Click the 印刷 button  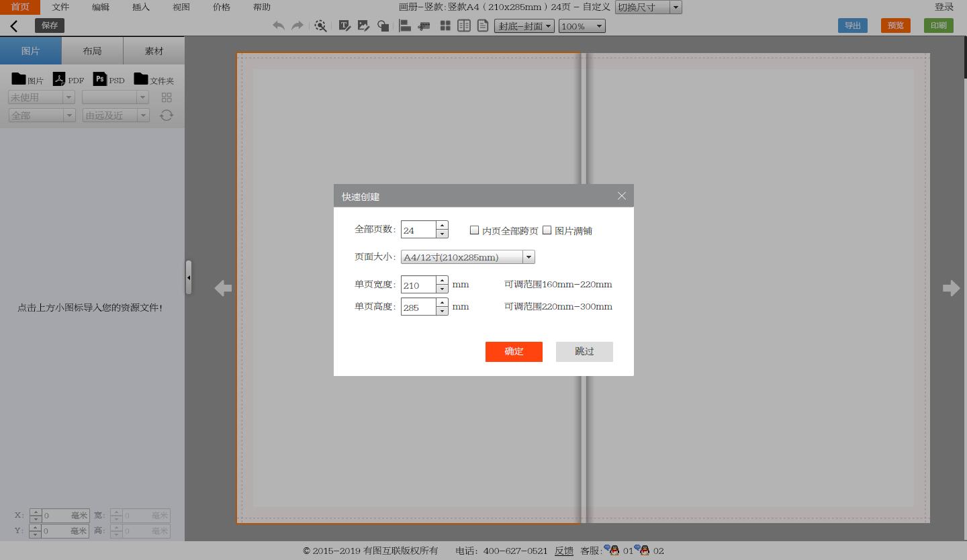tap(939, 26)
